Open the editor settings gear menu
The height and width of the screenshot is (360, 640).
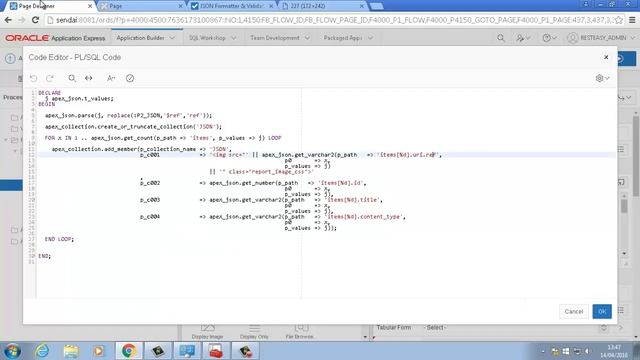pyautogui.click(x=602, y=78)
